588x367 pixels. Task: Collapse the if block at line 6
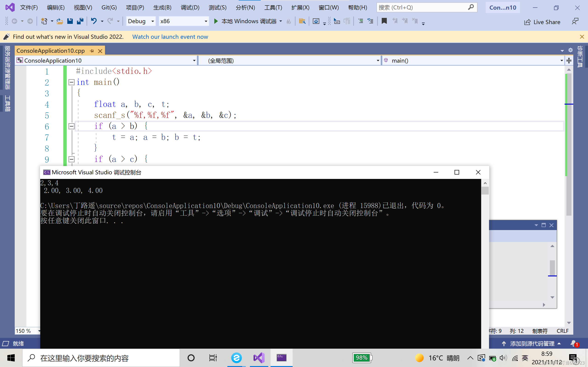[71, 126]
